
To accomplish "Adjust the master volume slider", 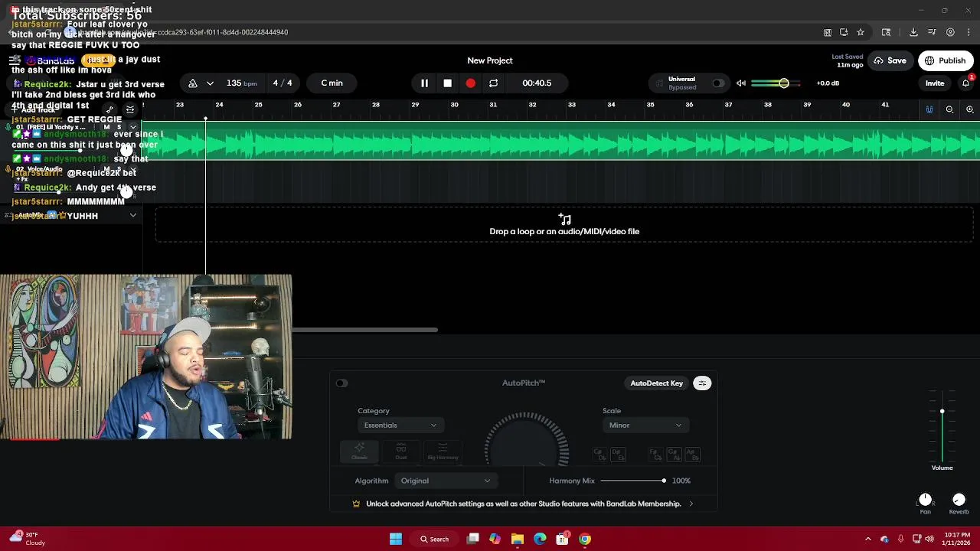I will [776, 83].
